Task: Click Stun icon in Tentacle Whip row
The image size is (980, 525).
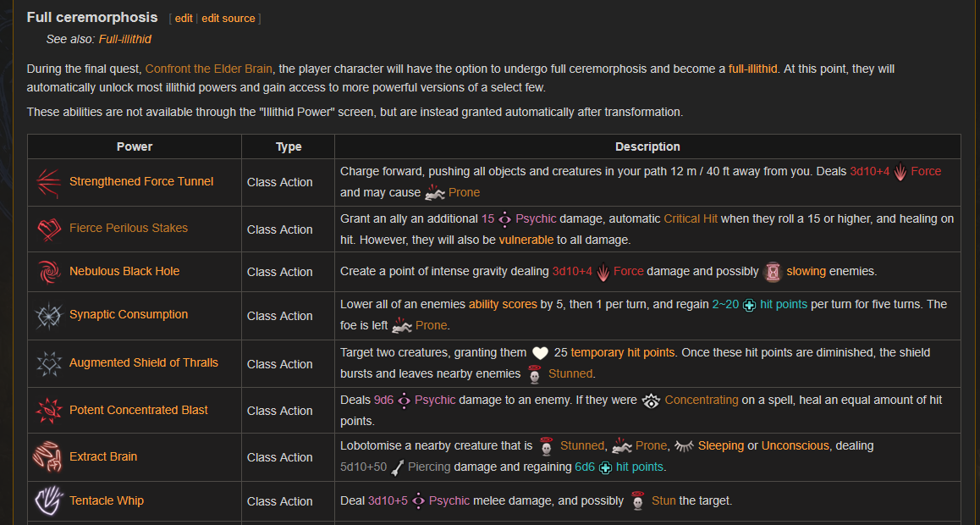Action: pos(637,501)
